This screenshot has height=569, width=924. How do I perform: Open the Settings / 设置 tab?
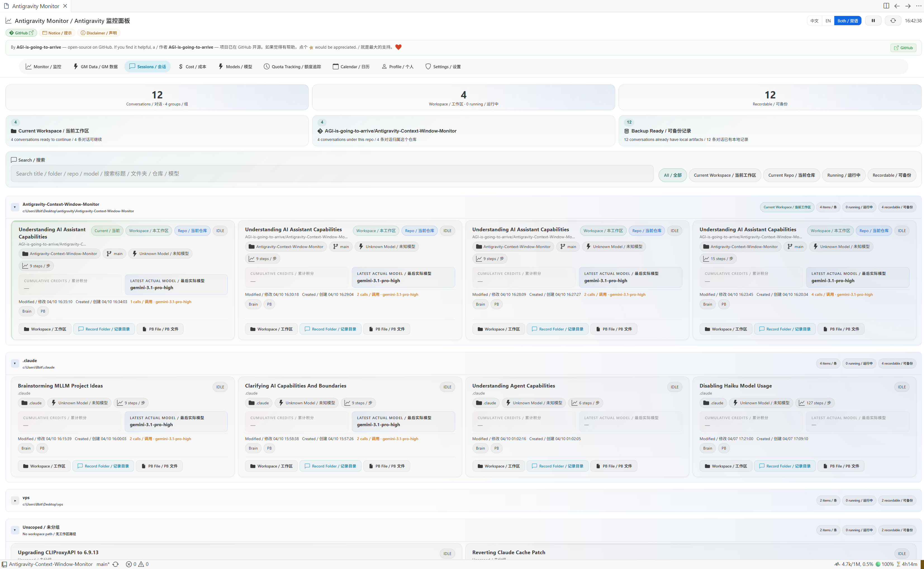pos(443,67)
